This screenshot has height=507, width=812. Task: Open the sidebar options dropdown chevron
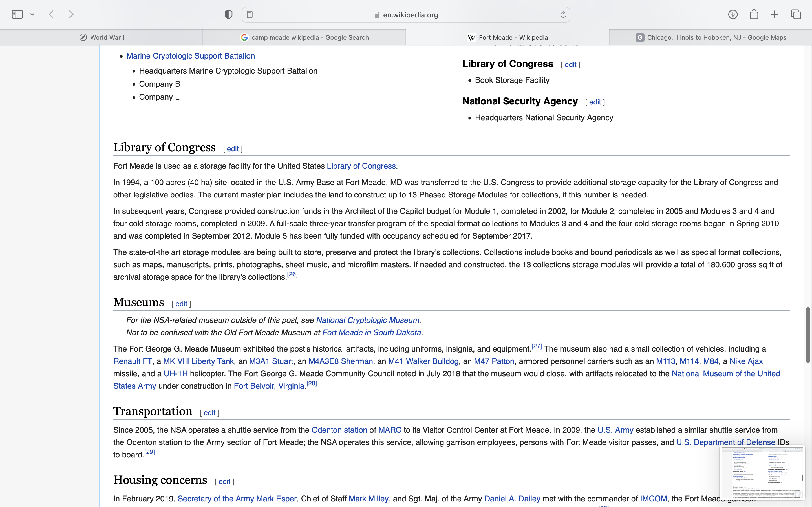point(32,14)
